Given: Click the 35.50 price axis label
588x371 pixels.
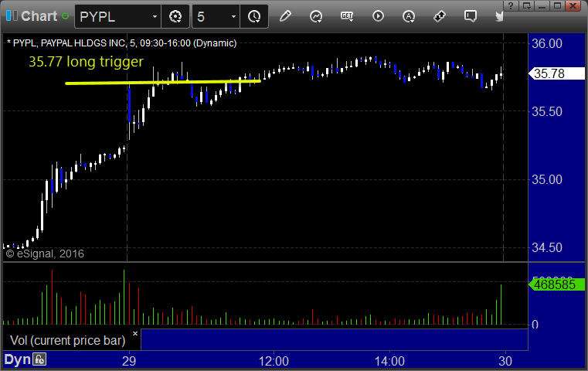Looking at the screenshot, I should click(x=547, y=111).
